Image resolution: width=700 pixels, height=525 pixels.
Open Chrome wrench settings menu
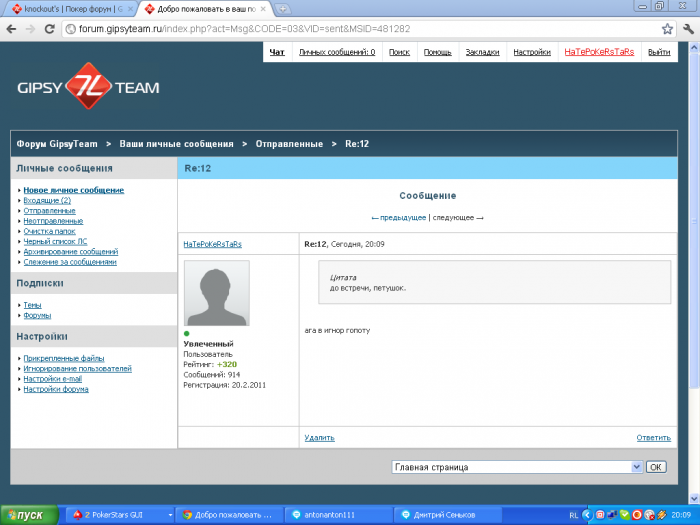(x=688, y=29)
